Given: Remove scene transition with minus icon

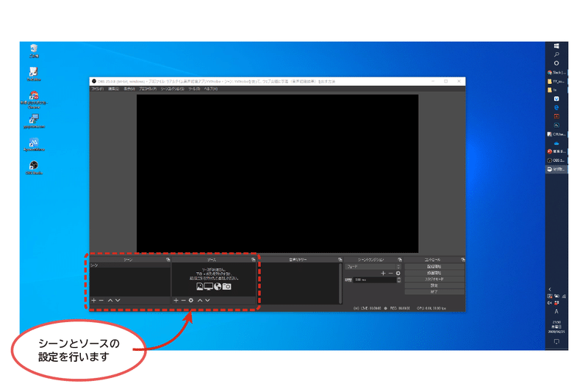Looking at the screenshot, I should (x=390, y=274).
